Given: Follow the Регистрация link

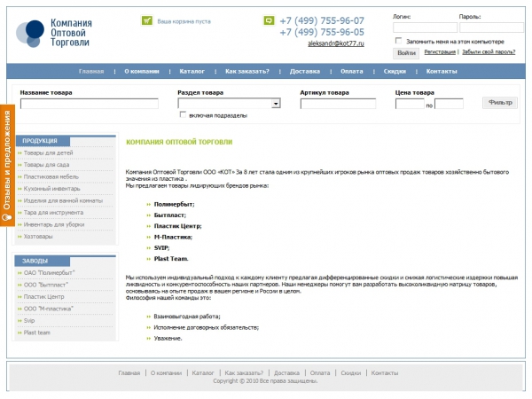Looking at the screenshot, I should coord(440,52).
